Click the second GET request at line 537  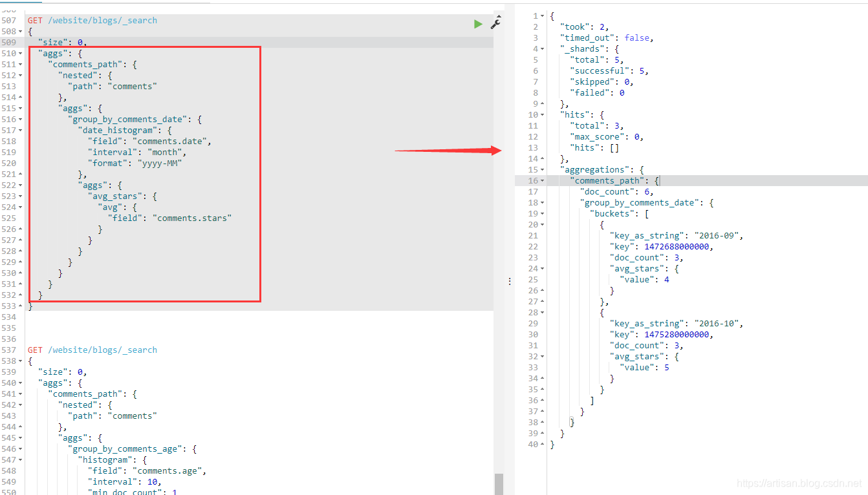click(x=92, y=350)
